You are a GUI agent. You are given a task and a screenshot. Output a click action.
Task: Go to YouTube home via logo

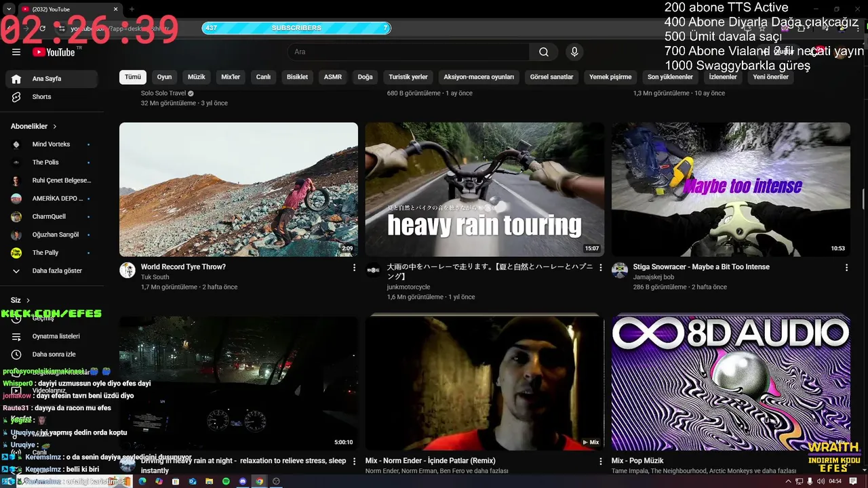point(53,52)
